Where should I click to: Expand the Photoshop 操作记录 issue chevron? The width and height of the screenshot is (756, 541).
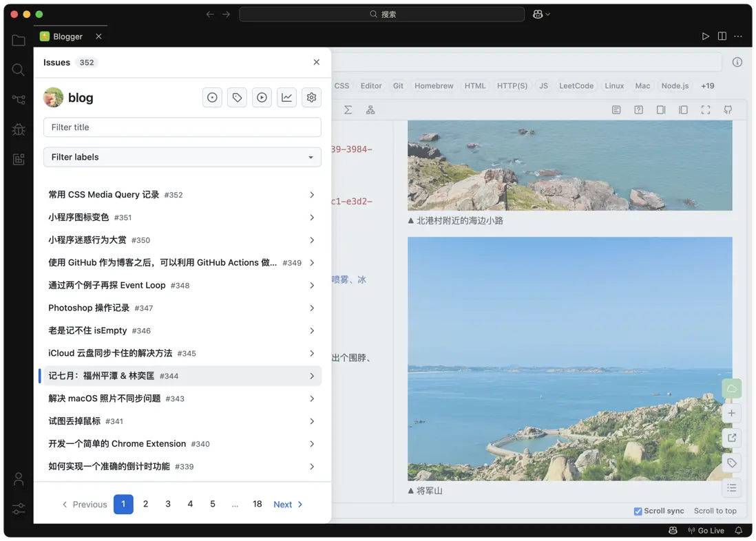coord(312,308)
